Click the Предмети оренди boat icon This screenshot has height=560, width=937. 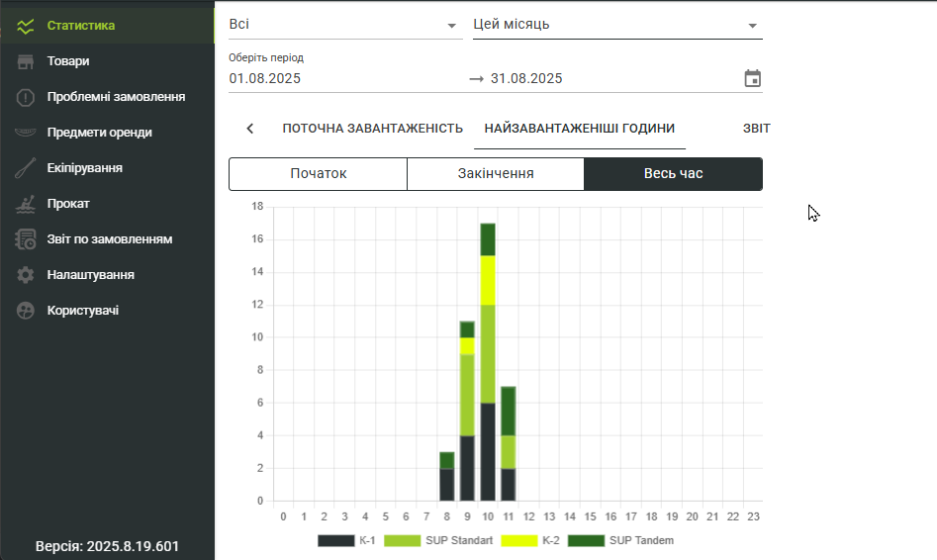pyautogui.click(x=26, y=133)
